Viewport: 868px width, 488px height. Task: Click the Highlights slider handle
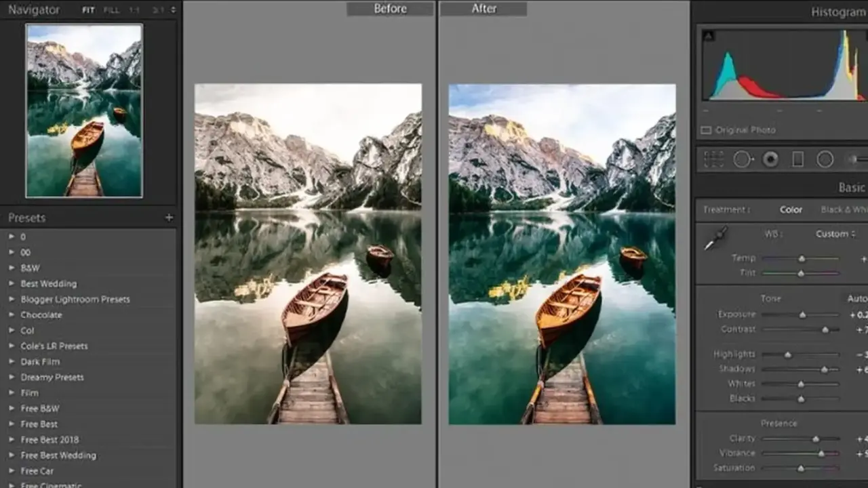pos(787,354)
